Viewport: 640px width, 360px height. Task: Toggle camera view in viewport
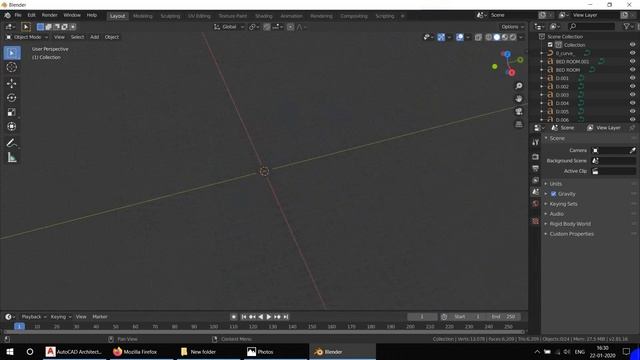(519, 111)
